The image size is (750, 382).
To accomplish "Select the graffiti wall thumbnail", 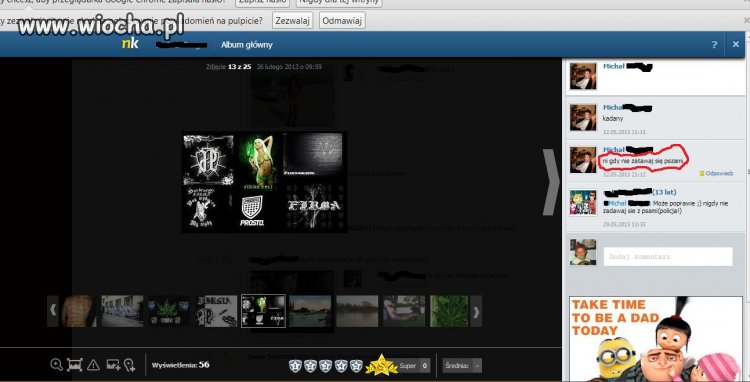I will [122, 311].
